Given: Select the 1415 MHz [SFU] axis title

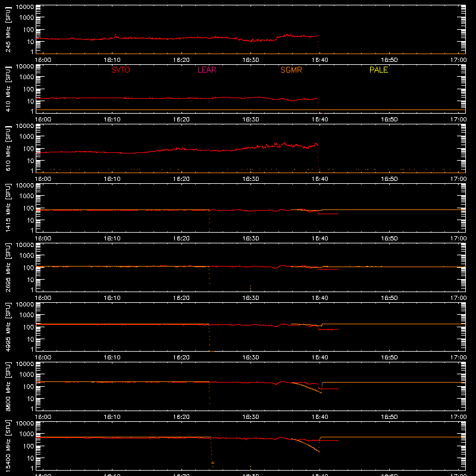Looking at the screenshot, I should [8, 208].
